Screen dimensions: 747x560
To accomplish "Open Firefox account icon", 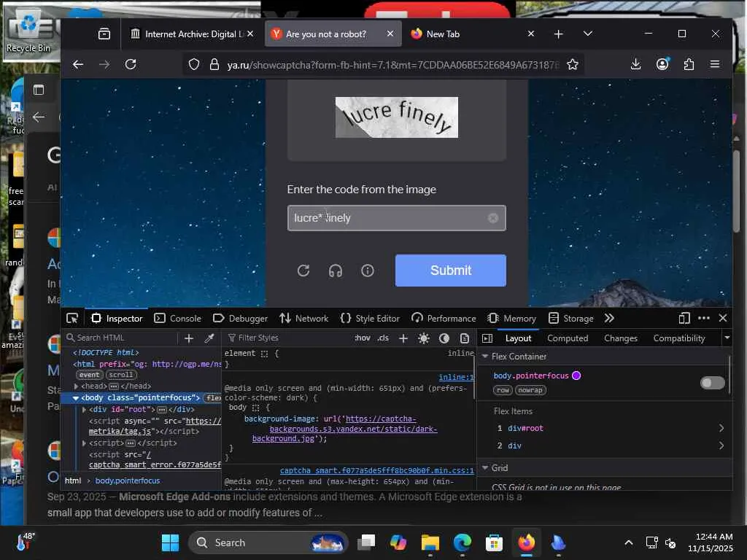I will pos(662,64).
